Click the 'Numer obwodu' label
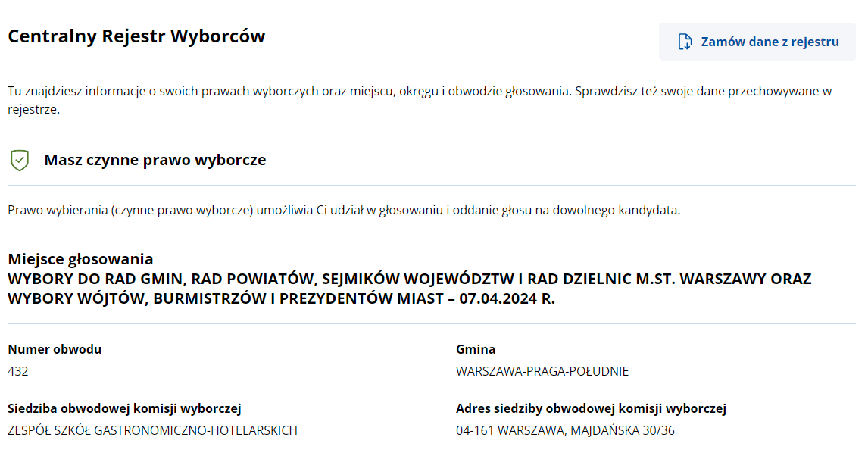868x453 pixels. [55, 349]
